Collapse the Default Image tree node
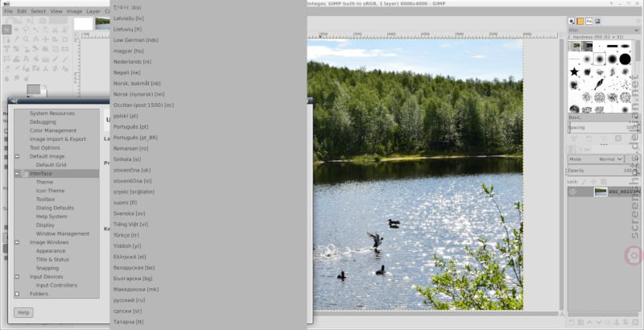This screenshot has height=330, width=644. pos(17,156)
